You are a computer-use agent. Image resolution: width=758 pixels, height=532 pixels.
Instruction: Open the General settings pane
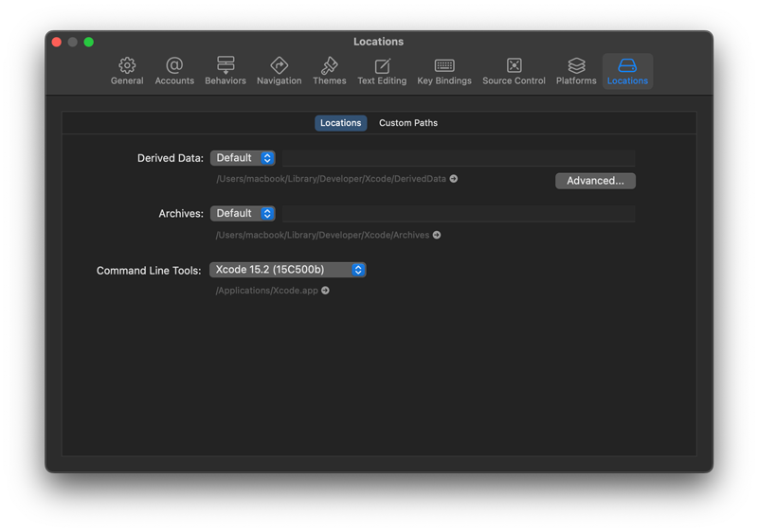coord(127,71)
